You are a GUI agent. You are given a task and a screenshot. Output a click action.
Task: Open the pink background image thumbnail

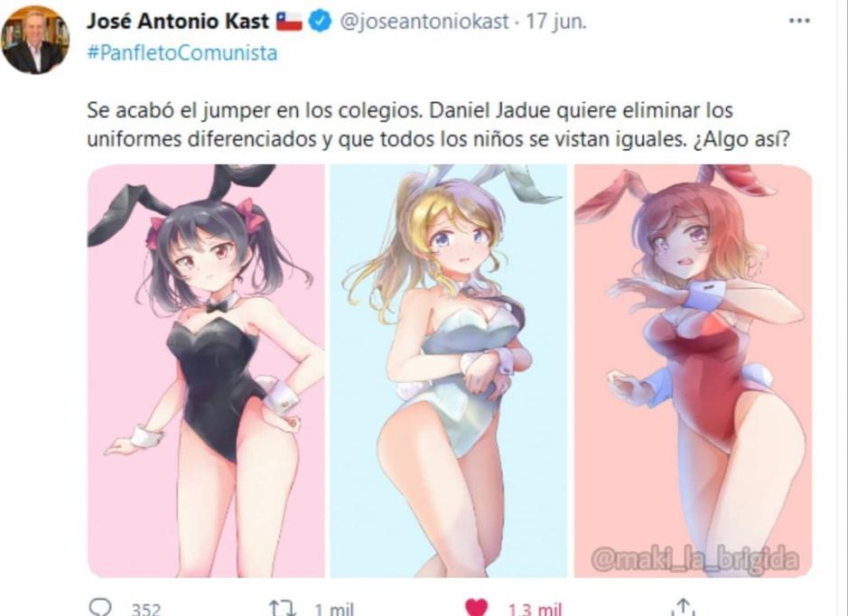pos(206,371)
